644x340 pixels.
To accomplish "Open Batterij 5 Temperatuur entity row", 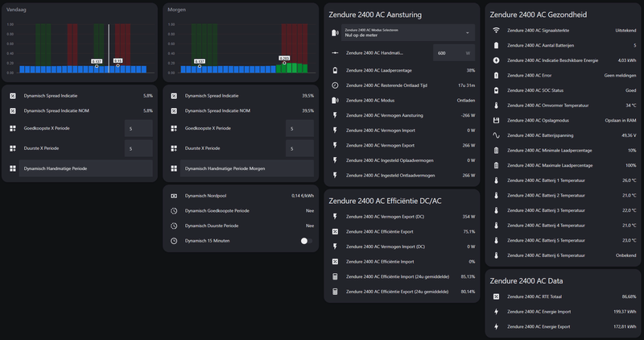I will (563, 241).
